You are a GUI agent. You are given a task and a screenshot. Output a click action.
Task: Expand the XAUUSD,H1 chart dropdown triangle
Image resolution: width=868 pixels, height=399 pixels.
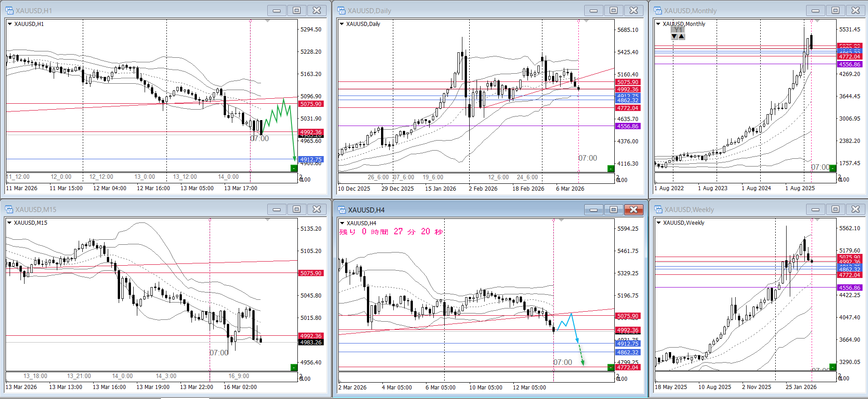(10, 24)
